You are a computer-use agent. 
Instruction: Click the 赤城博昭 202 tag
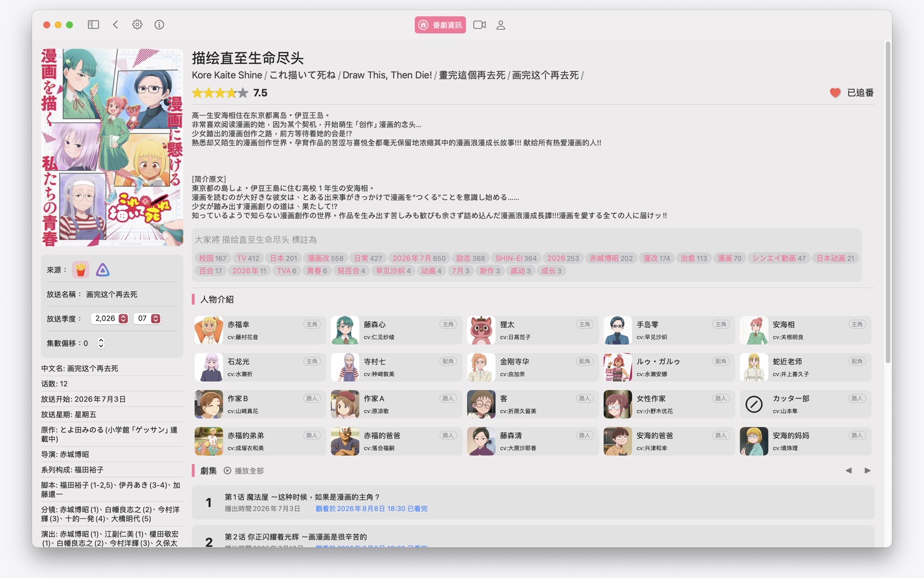coord(611,258)
